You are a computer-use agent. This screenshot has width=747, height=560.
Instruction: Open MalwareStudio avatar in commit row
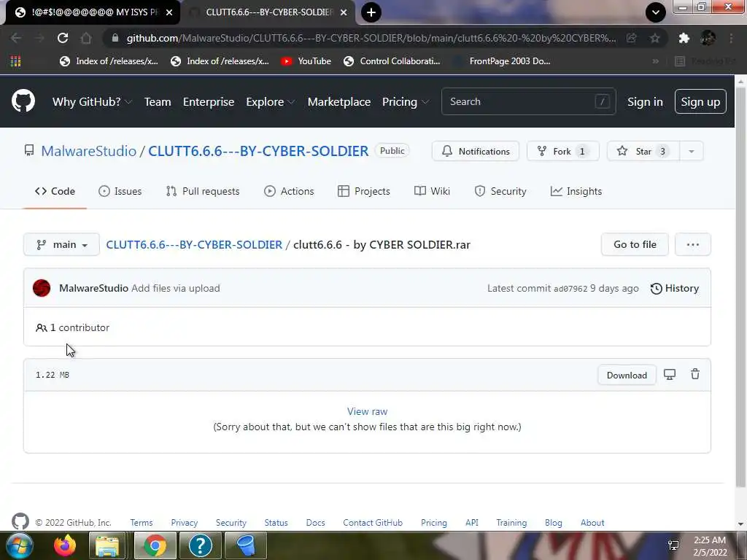coord(42,288)
